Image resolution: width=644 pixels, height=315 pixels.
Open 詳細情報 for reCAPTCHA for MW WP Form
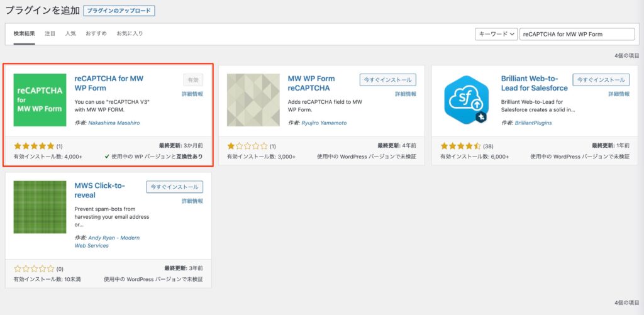point(192,94)
